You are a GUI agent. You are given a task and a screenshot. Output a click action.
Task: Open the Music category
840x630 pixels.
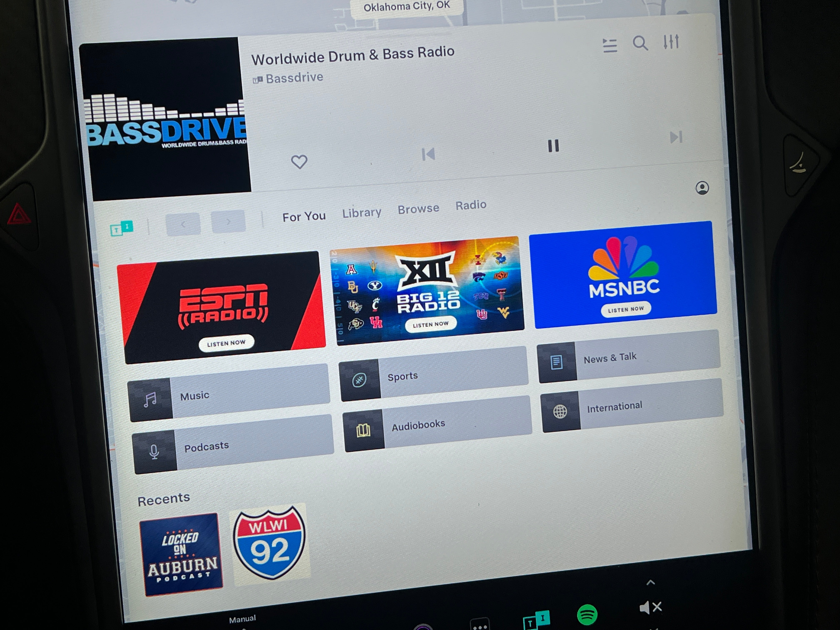click(x=229, y=393)
